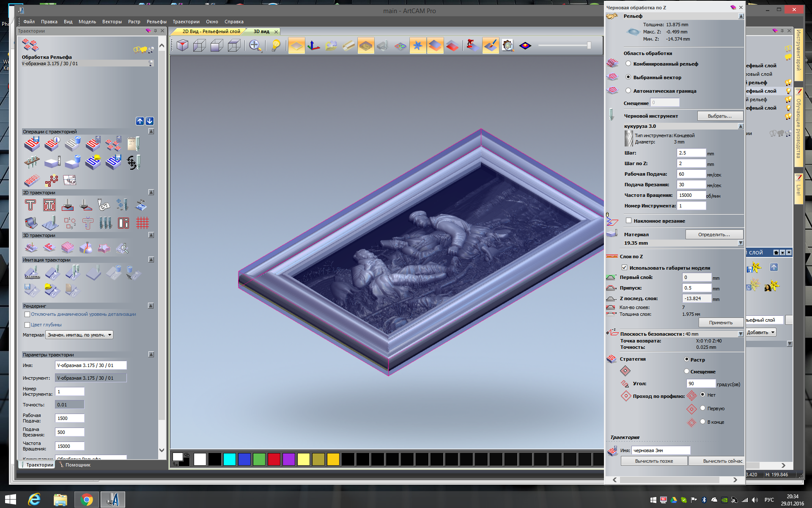
Task: Collapse the 2D траектории section
Action: [151, 193]
